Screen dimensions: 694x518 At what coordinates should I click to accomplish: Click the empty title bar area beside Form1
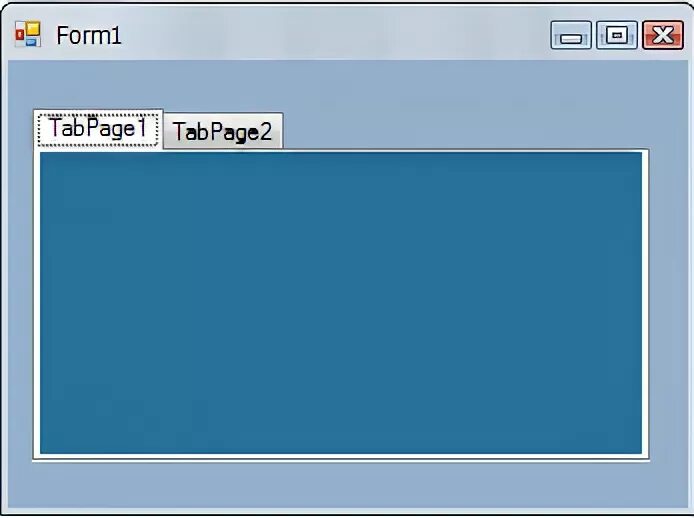coord(332,35)
